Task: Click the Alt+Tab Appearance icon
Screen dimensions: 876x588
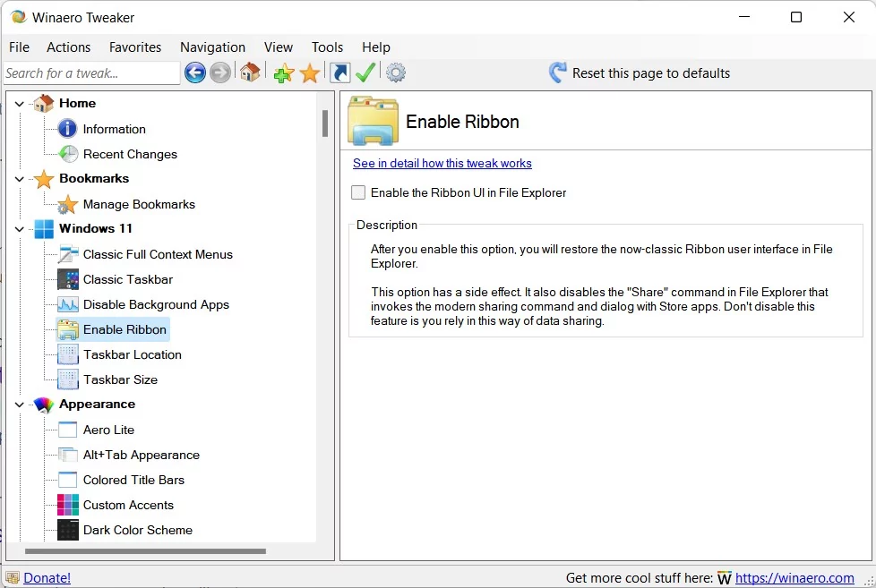Action: pyautogui.click(x=68, y=455)
